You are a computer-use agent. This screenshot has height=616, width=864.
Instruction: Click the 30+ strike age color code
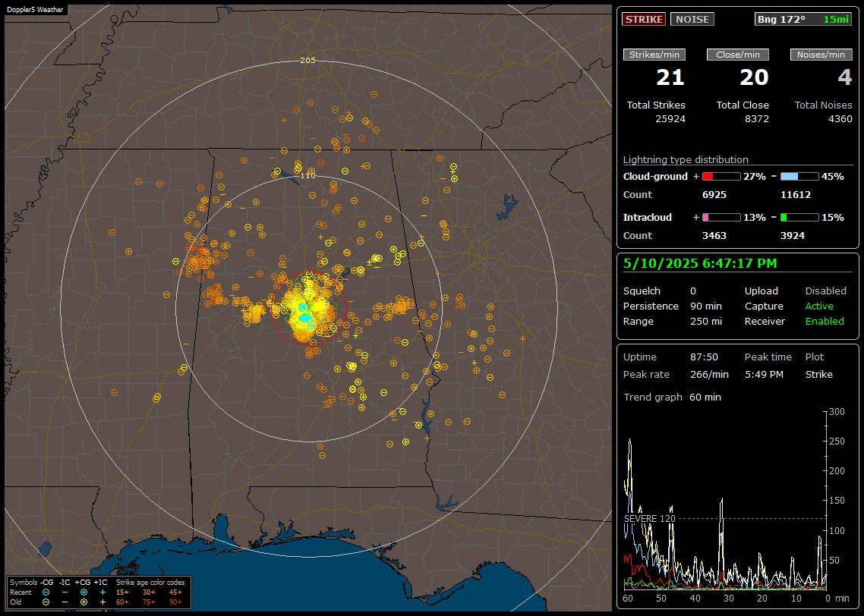[x=149, y=592]
